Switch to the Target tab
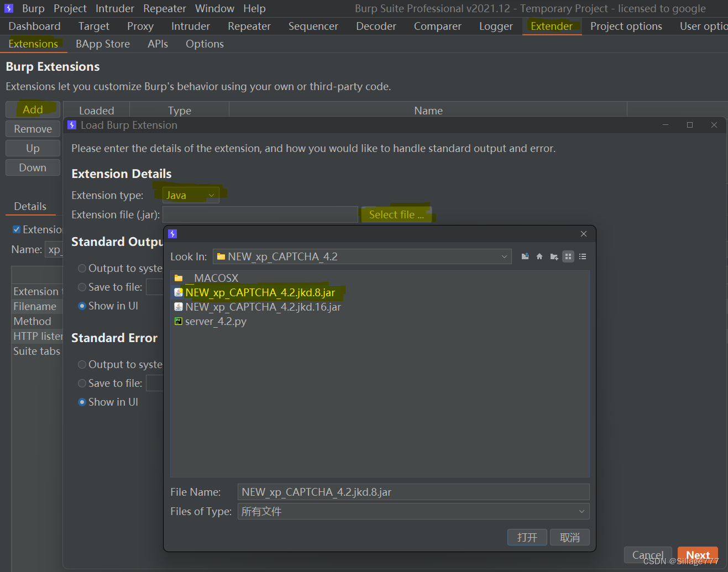The height and width of the screenshot is (572, 728). click(x=94, y=26)
